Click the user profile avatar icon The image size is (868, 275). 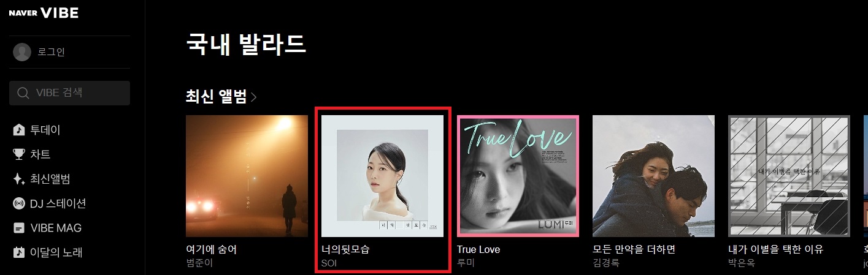22,52
